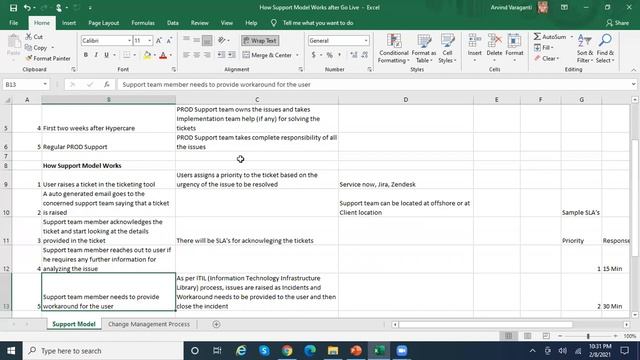640x360 pixels.
Task: Switch to the Formulas tab
Action: pos(143,23)
